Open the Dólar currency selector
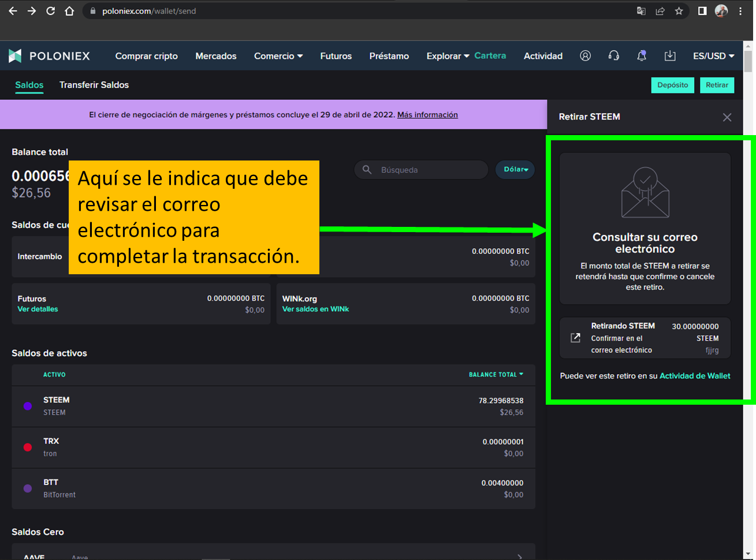Screen dimensions: 756x560 [x=516, y=170]
